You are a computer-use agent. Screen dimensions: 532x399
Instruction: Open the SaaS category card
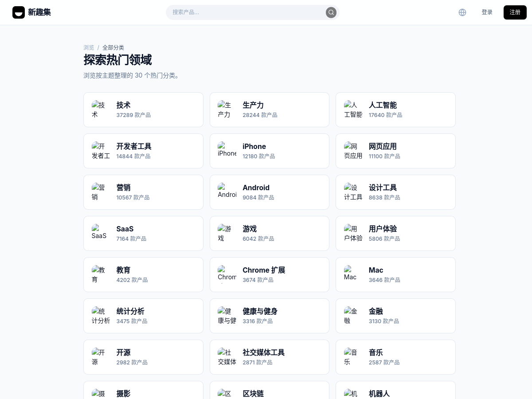pyautogui.click(x=143, y=233)
